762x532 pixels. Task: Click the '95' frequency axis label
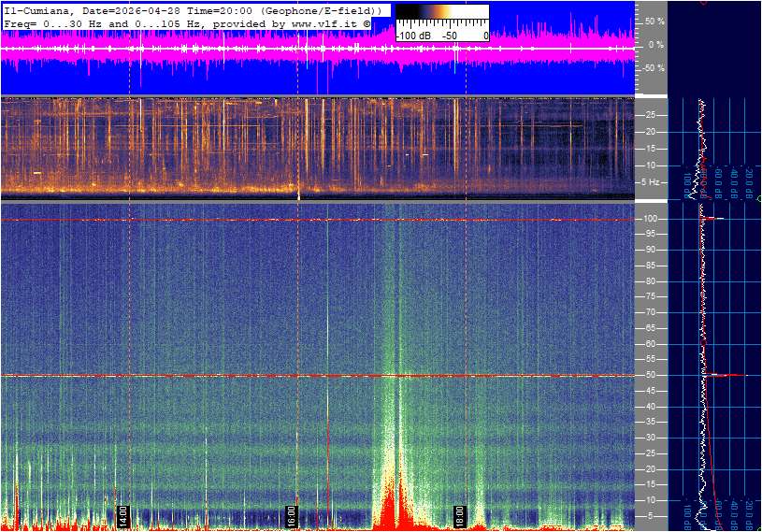651,234
